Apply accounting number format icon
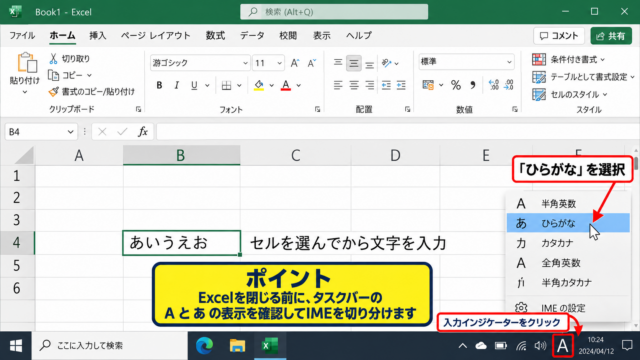The image size is (640, 360). (428, 85)
